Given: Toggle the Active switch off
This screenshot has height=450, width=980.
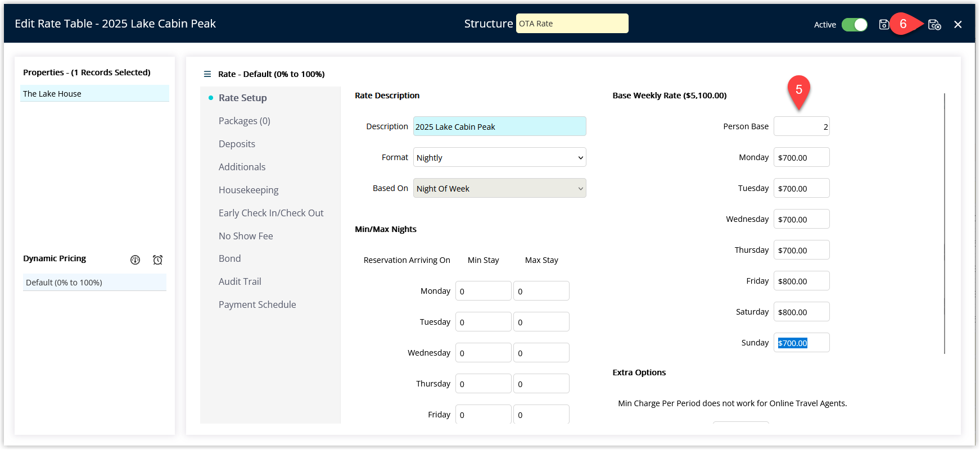Looking at the screenshot, I should pyautogui.click(x=855, y=24).
